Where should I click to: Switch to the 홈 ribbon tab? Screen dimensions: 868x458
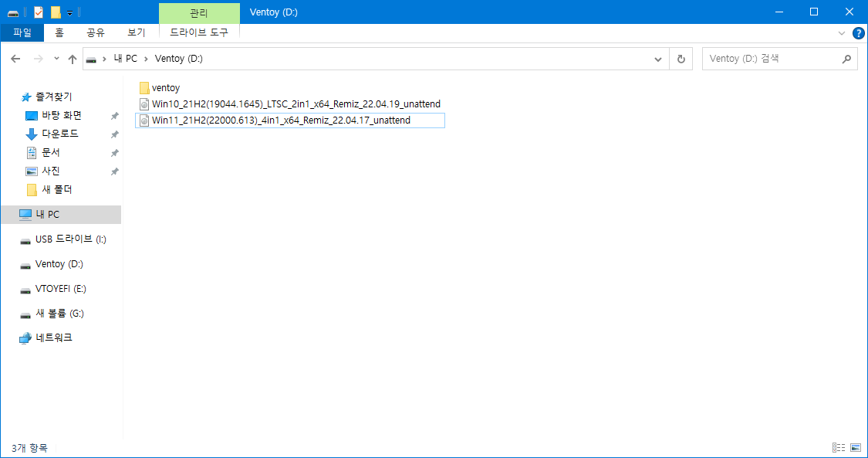[x=59, y=32]
